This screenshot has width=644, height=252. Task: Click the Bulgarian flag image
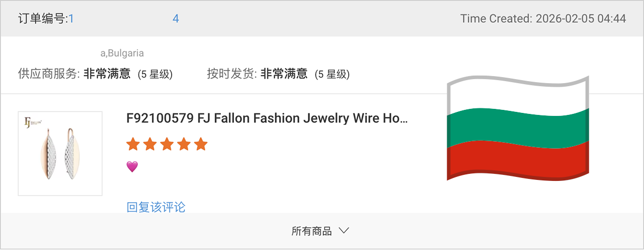[x=518, y=129]
